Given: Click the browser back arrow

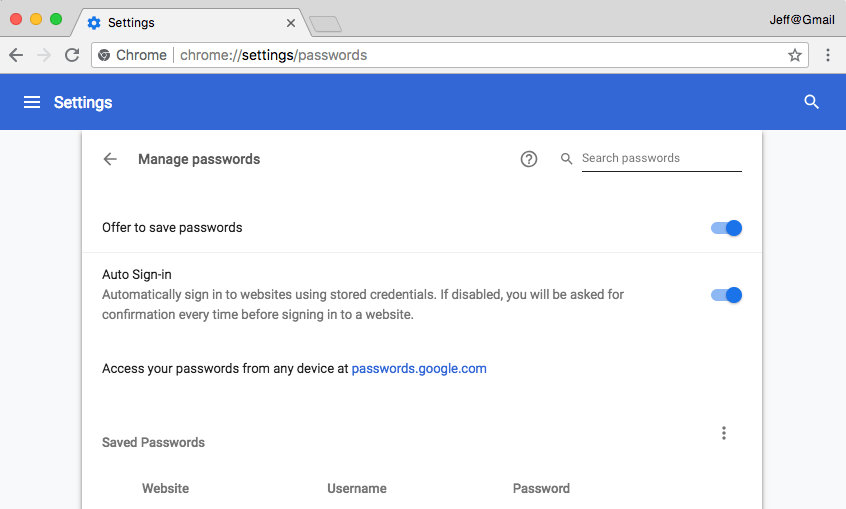Looking at the screenshot, I should (16, 55).
